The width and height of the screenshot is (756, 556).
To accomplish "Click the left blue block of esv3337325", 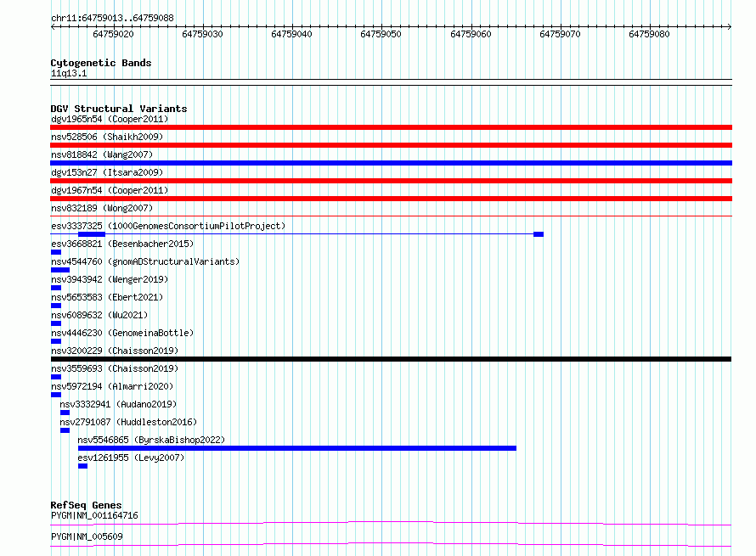I will (92, 234).
